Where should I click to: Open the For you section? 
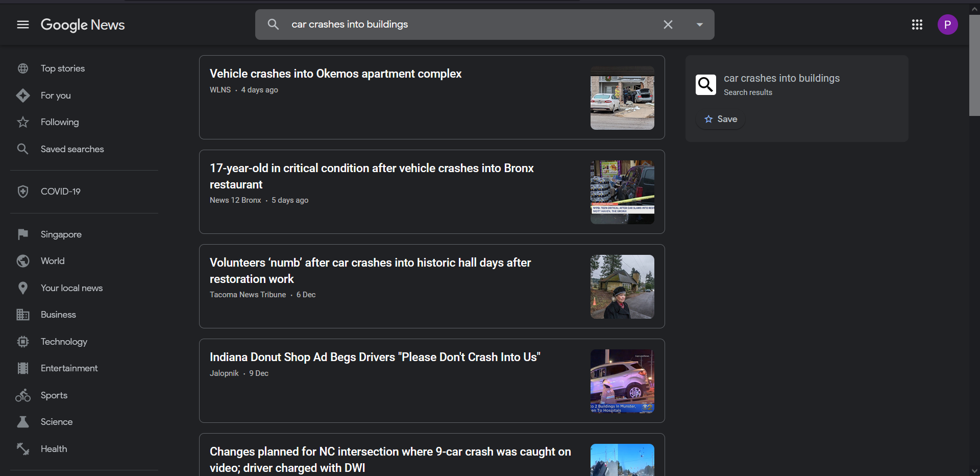coord(56,96)
